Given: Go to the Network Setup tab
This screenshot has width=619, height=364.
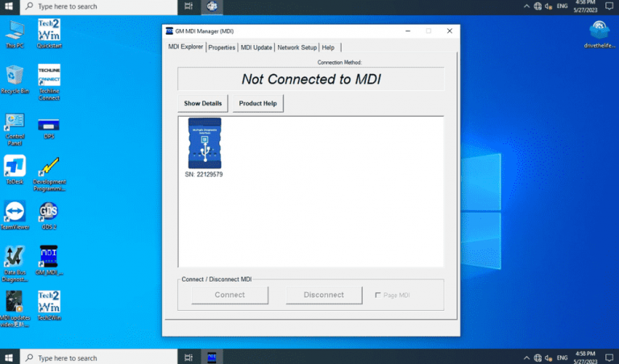Looking at the screenshot, I should coord(297,48).
